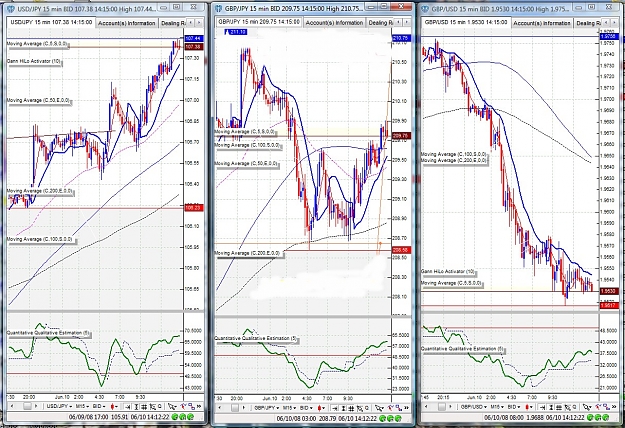Click the zoom magnifier icon in GBP/USD toolbar
Viewport: 625px width, 428px height.
tap(574, 407)
